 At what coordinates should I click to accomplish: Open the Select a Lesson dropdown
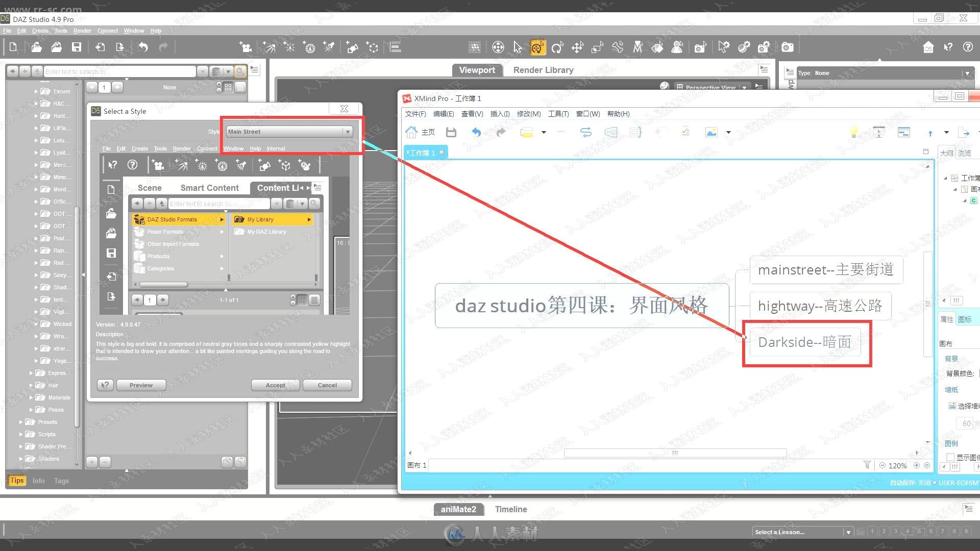(802, 532)
